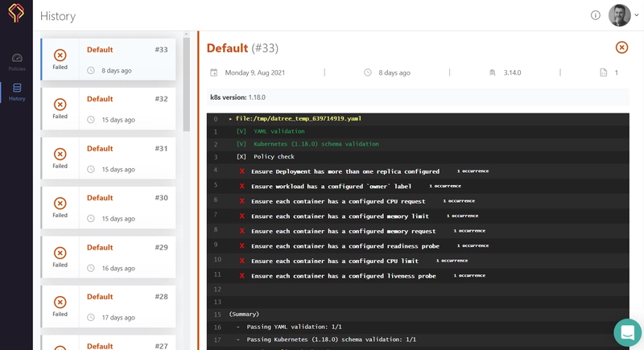This screenshot has height=350, width=644.
Task: Click the file count icon in details
Action: point(603,72)
